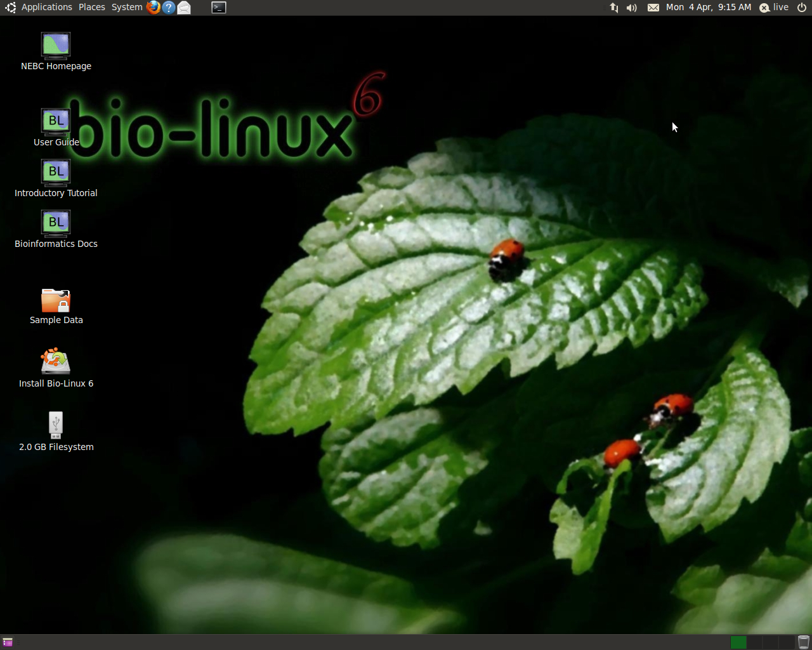Launch Firefox from the top panel

click(153, 7)
